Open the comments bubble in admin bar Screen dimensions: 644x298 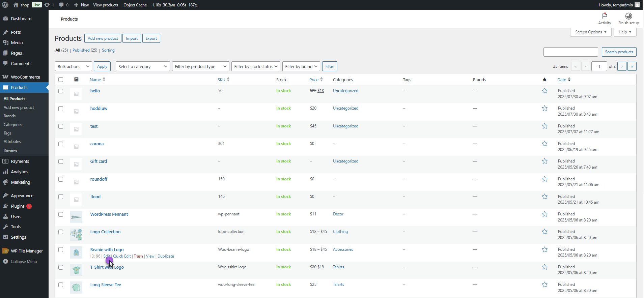(63, 5)
